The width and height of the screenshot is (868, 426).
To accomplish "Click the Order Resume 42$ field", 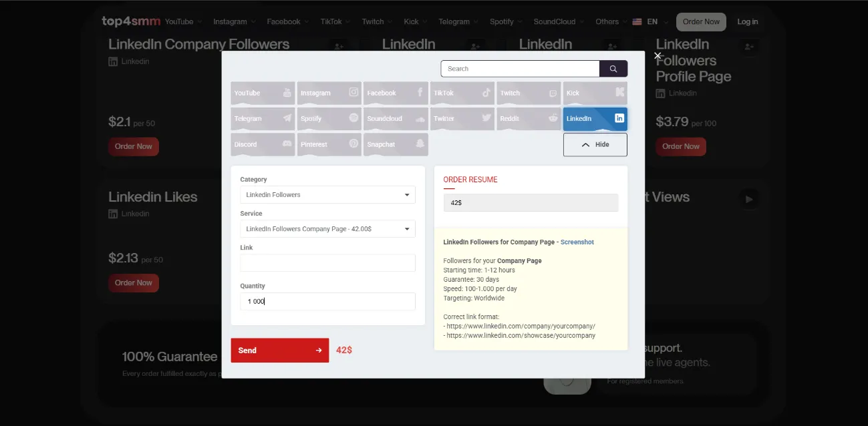I will point(531,202).
